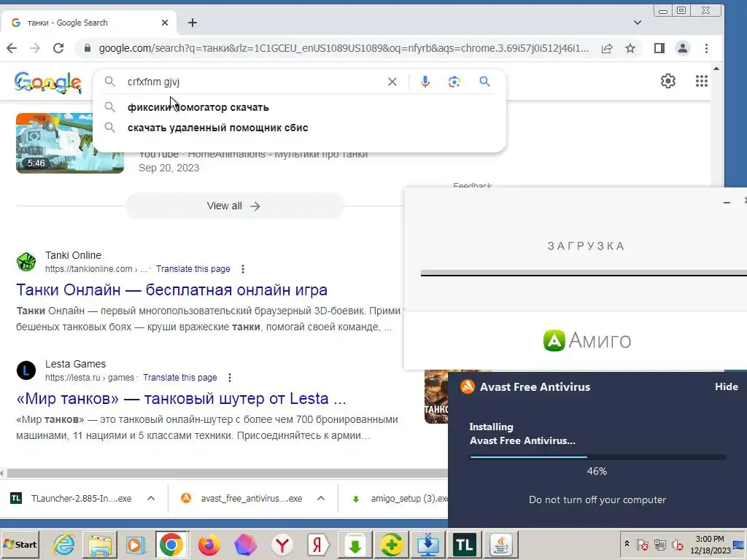Switch to Chrome in taskbar
This screenshot has width=747, height=560.
pos(171,544)
